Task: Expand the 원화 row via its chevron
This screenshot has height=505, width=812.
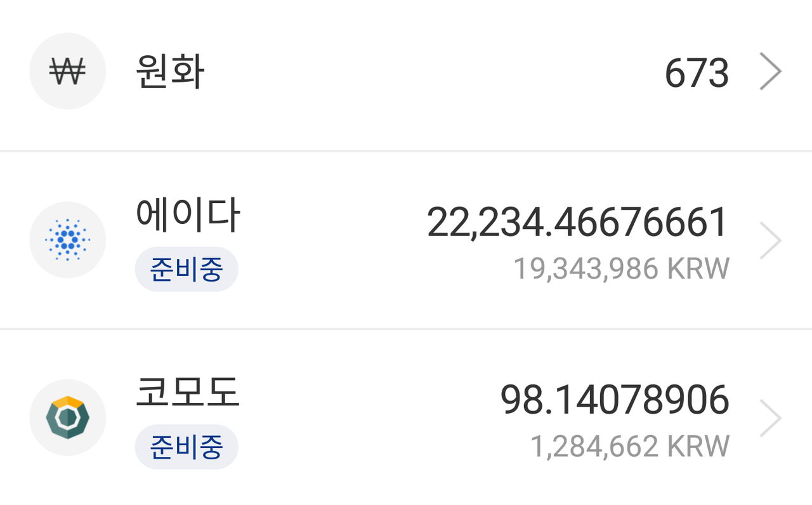Action: coord(771,71)
